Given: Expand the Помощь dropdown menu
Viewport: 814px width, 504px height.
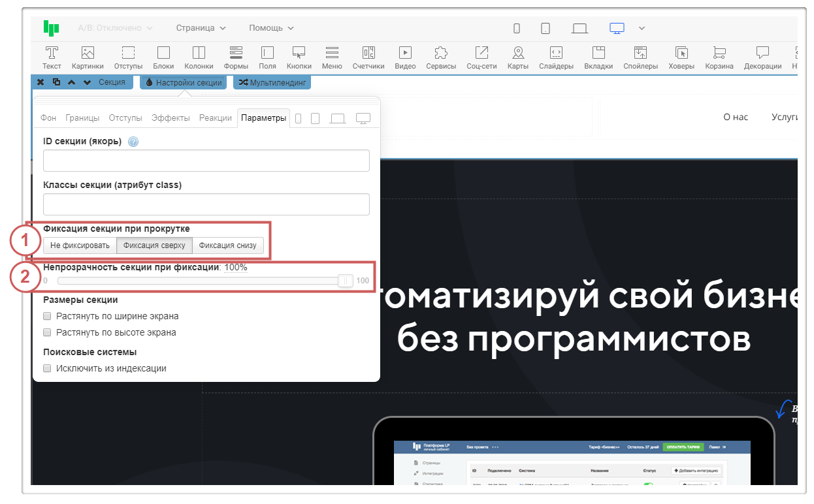Looking at the screenshot, I should pos(271,28).
